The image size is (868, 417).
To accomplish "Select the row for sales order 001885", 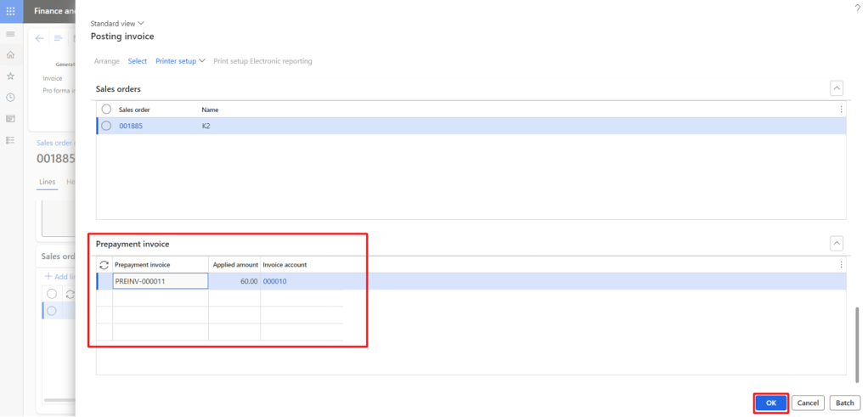I will tap(106, 126).
